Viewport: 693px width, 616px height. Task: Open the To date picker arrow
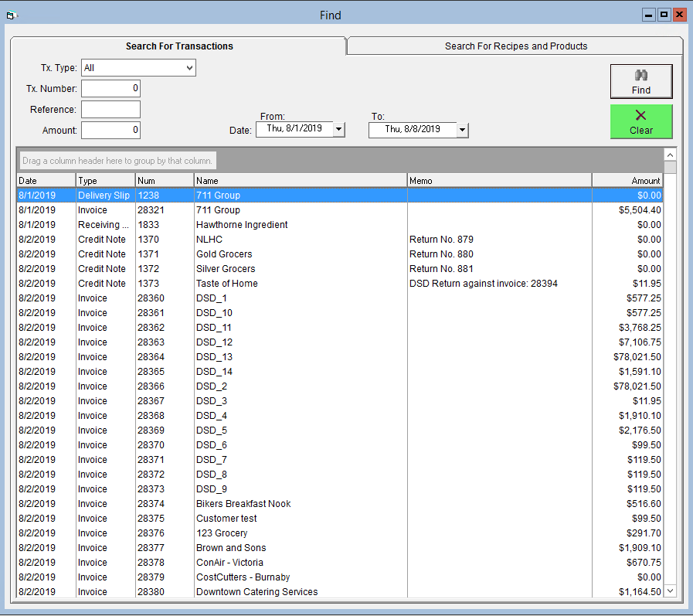[x=462, y=130]
